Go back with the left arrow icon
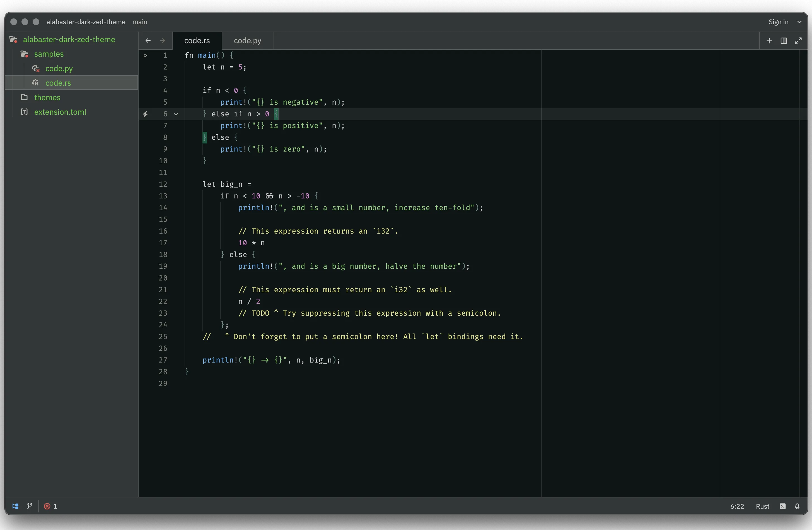 click(148, 41)
